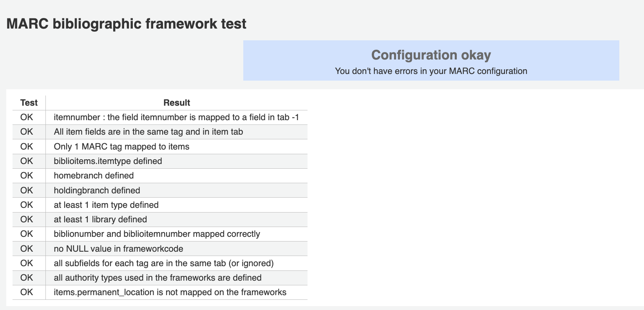This screenshot has width=644, height=310.
Task: Click the 'Test' column header
Action: (x=29, y=103)
